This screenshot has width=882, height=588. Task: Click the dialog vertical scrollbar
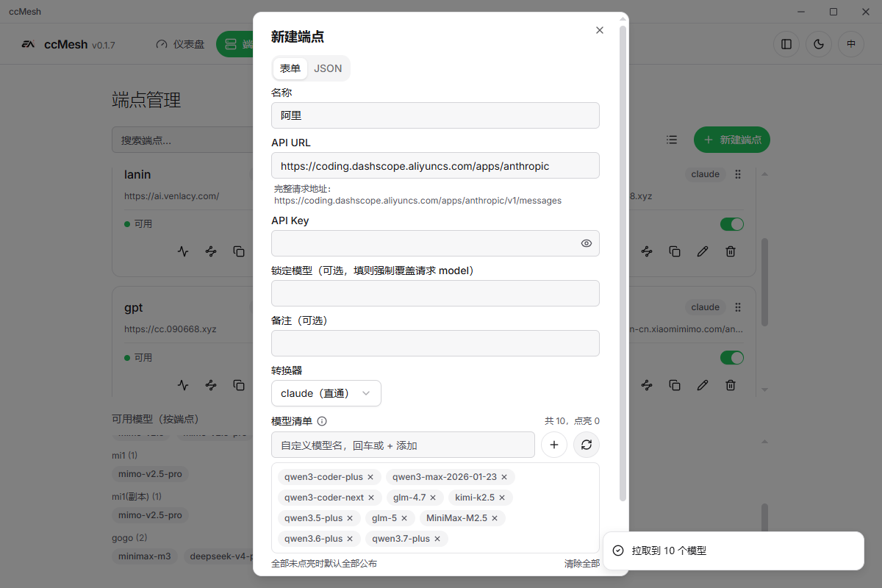coord(623,265)
